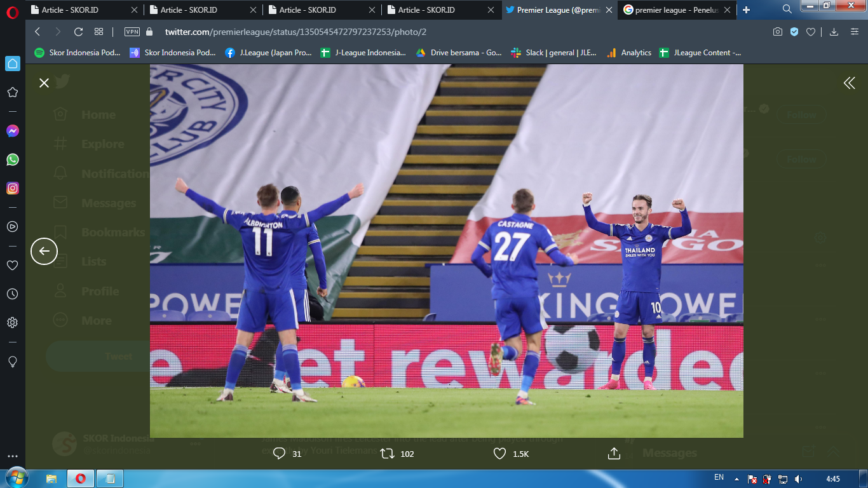Open the Opera main menu icon
This screenshot has width=868, height=488.
[x=12, y=13]
